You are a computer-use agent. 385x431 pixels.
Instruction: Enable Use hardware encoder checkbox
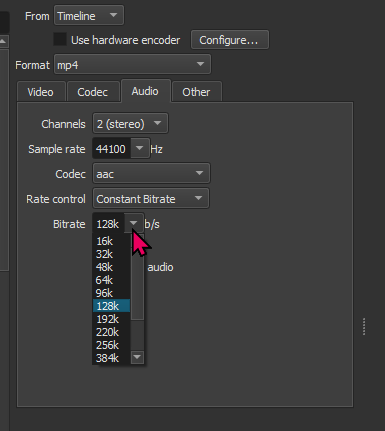pyautogui.click(x=60, y=40)
